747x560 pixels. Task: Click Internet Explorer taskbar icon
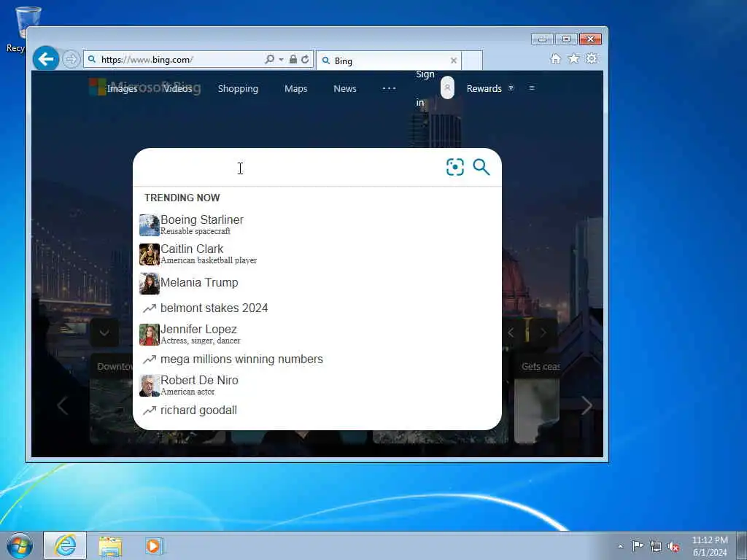click(65, 545)
